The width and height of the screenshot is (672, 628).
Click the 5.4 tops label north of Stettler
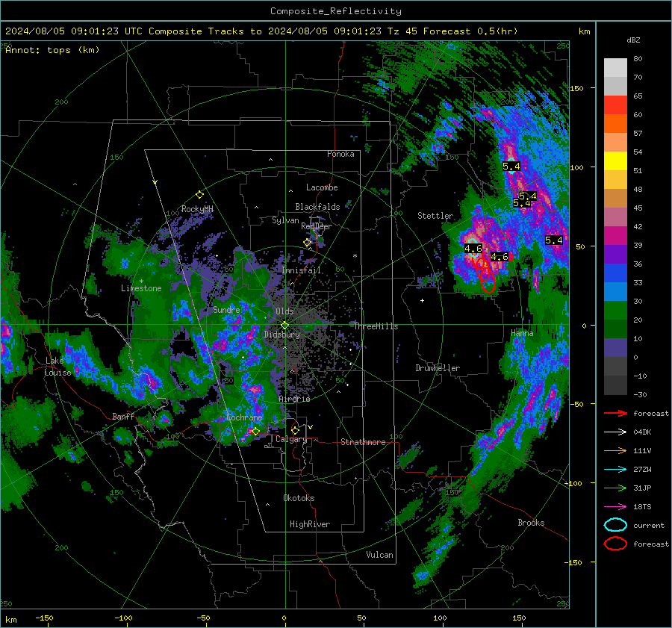tap(511, 167)
